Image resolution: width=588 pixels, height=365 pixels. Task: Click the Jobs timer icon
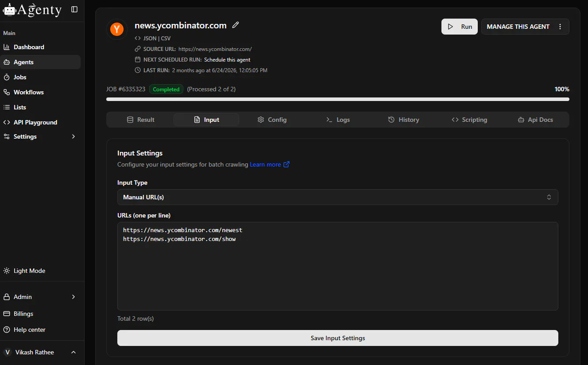coord(7,77)
